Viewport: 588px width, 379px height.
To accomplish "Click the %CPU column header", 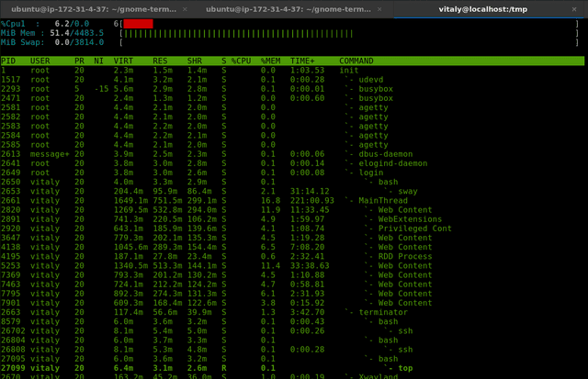I will (x=241, y=61).
